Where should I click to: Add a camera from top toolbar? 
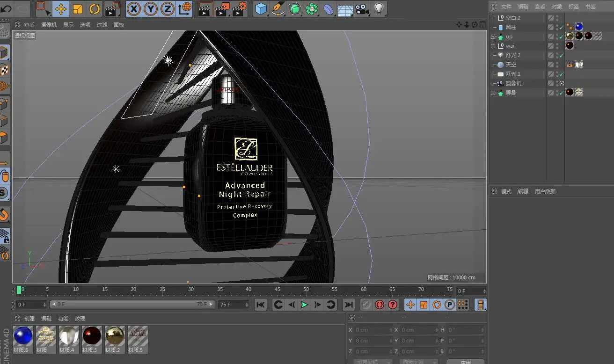pyautogui.click(x=362, y=8)
